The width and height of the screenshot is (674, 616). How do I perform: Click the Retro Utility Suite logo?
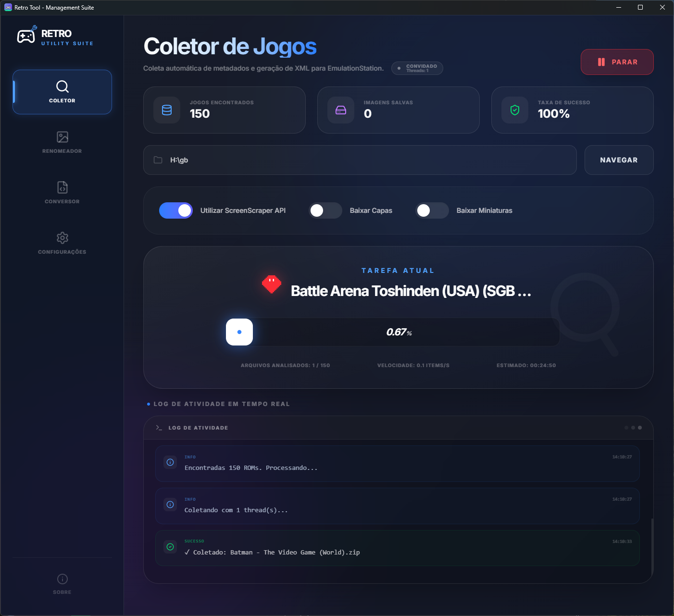(54, 36)
